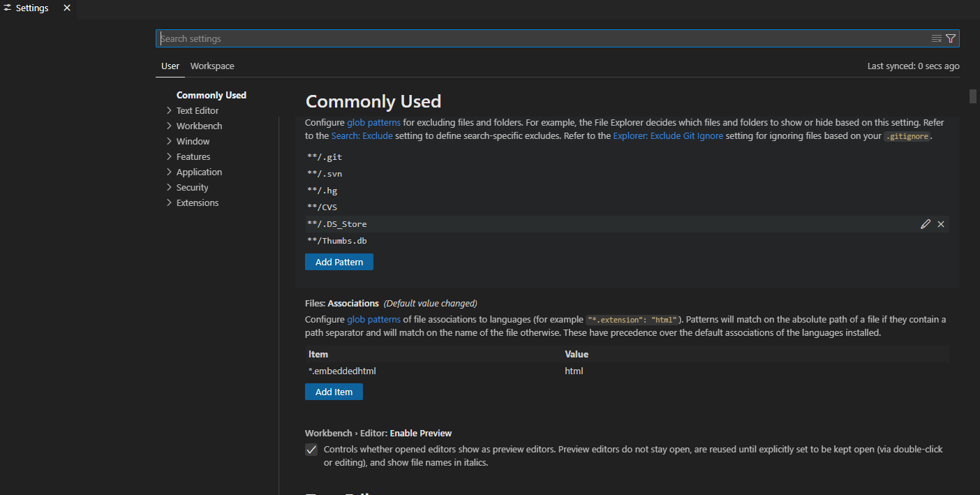The image size is (980, 495).
Task: Click the settings page vertical scrollbar thumb
Action: [973, 96]
